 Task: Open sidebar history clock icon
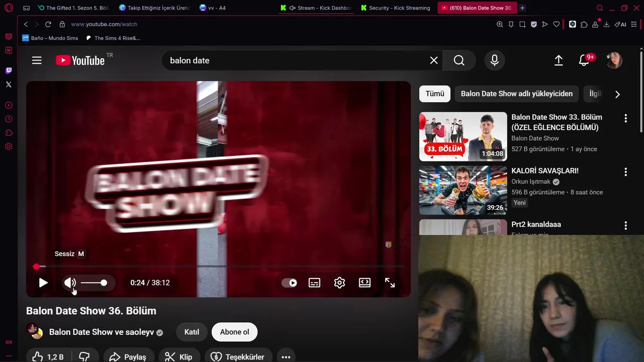click(x=9, y=119)
